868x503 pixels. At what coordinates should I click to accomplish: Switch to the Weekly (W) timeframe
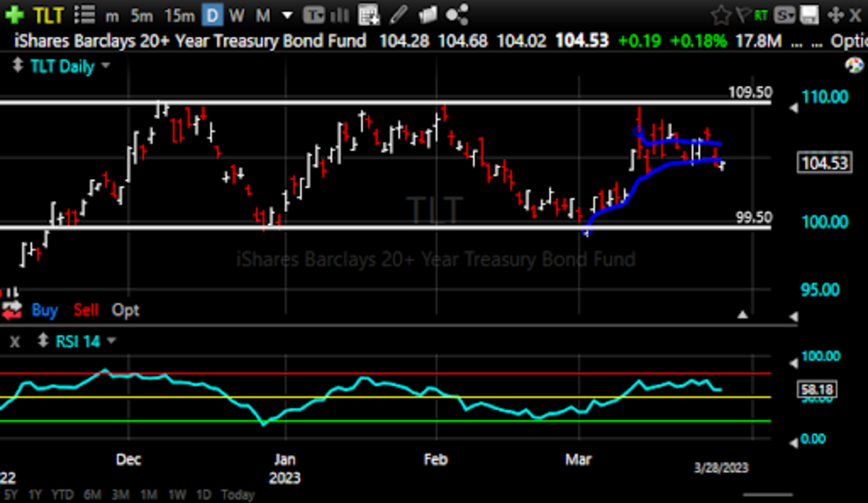pos(237,15)
